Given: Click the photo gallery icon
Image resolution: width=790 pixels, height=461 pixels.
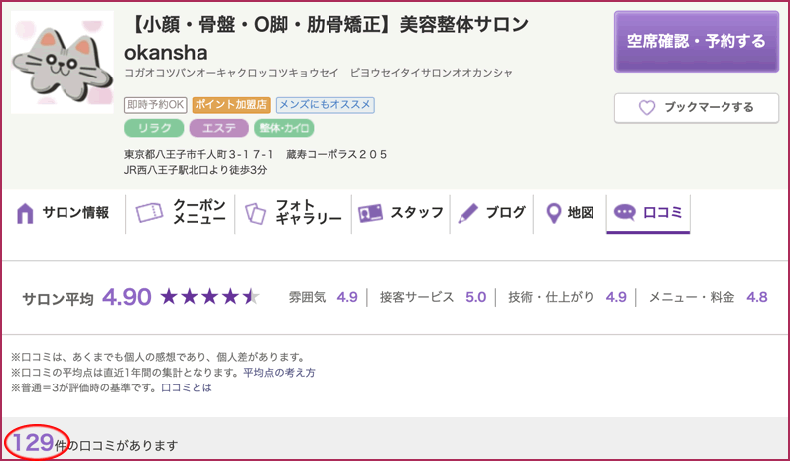Looking at the screenshot, I should tap(254, 213).
